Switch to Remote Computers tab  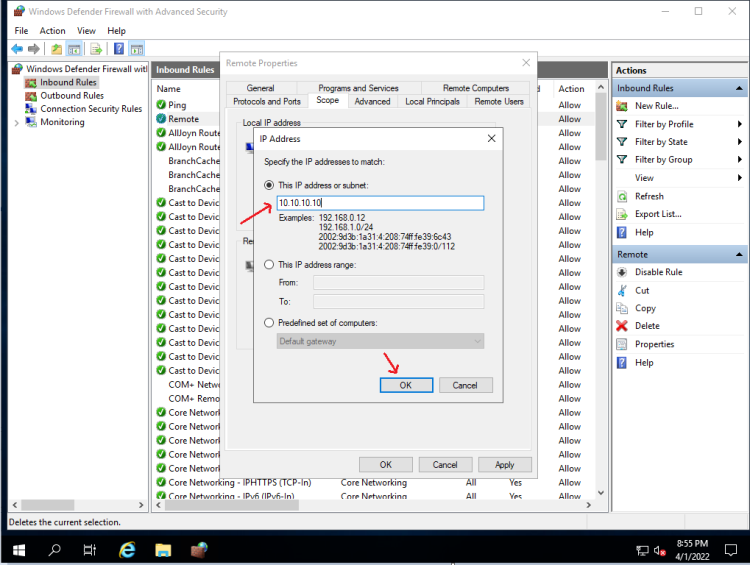[x=476, y=88]
